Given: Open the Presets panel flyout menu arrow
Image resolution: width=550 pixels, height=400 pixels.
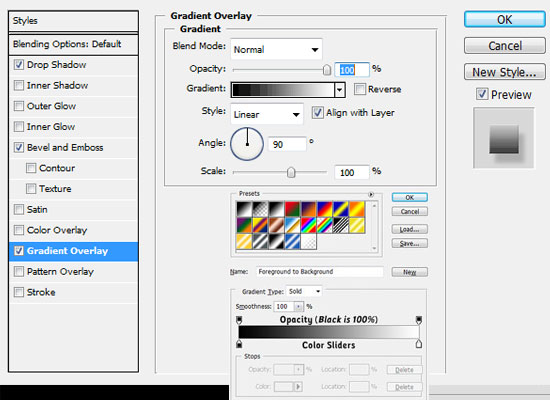Looking at the screenshot, I should (371, 194).
